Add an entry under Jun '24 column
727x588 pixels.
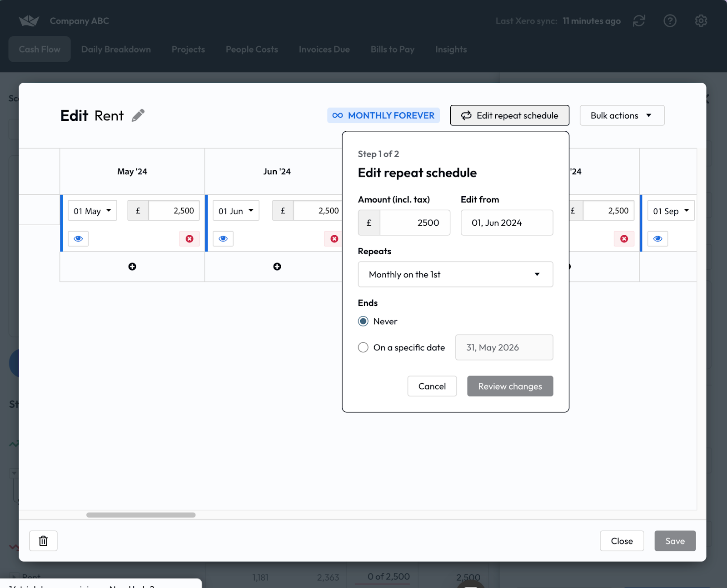click(x=277, y=267)
